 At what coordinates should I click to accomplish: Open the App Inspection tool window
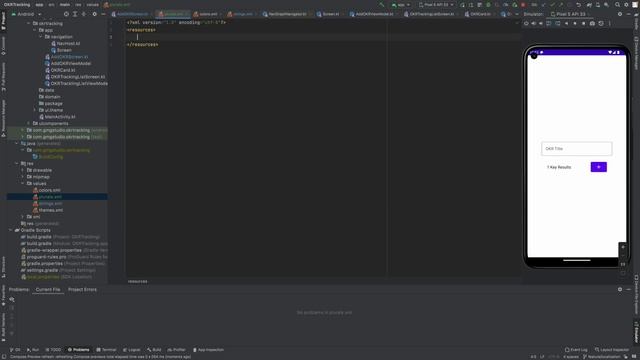[208, 350]
